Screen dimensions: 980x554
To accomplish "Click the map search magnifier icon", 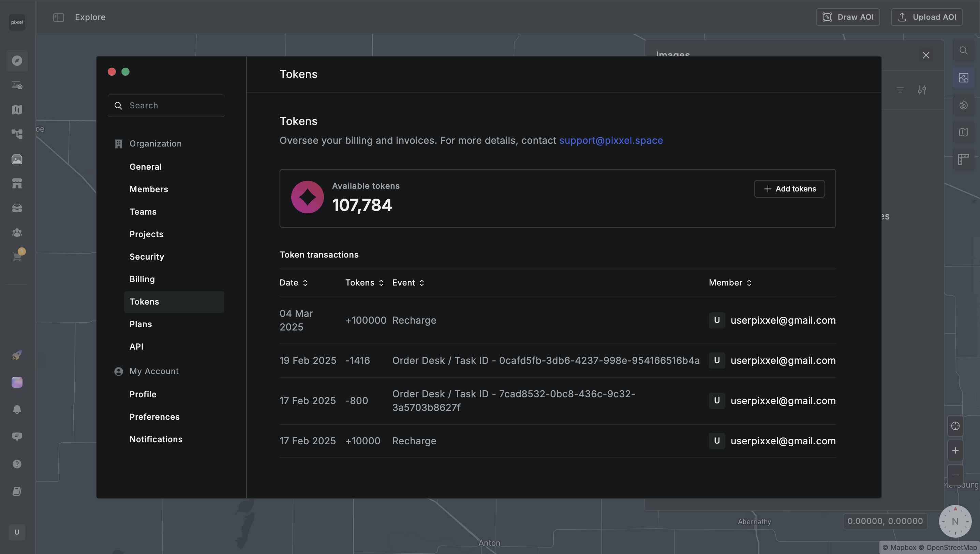I will 963,51.
